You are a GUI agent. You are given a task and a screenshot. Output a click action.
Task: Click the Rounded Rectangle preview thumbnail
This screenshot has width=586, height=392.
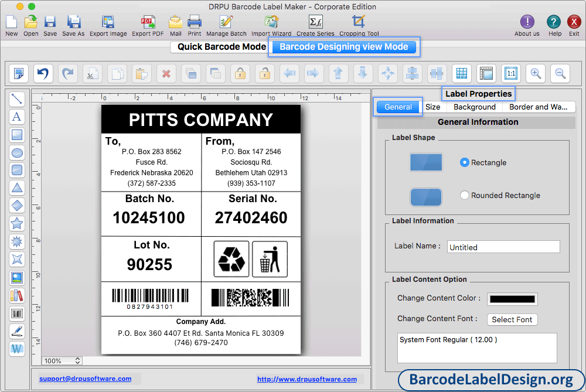[x=426, y=197]
